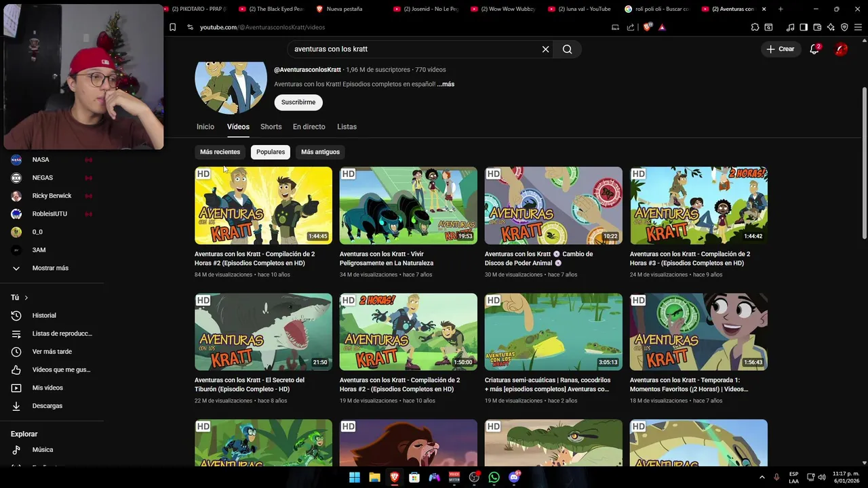Screen dimensions: 868x488
Task: Open browser extensions puzzle icon
Action: 755,27
